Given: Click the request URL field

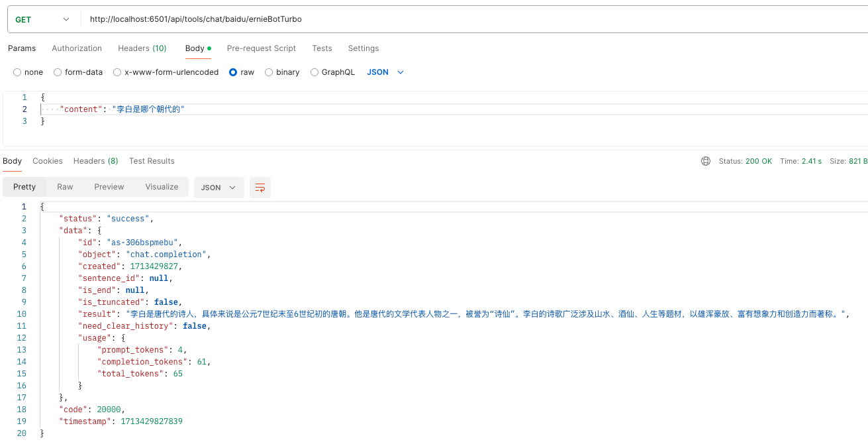Looking at the screenshot, I should coord(473,19).
